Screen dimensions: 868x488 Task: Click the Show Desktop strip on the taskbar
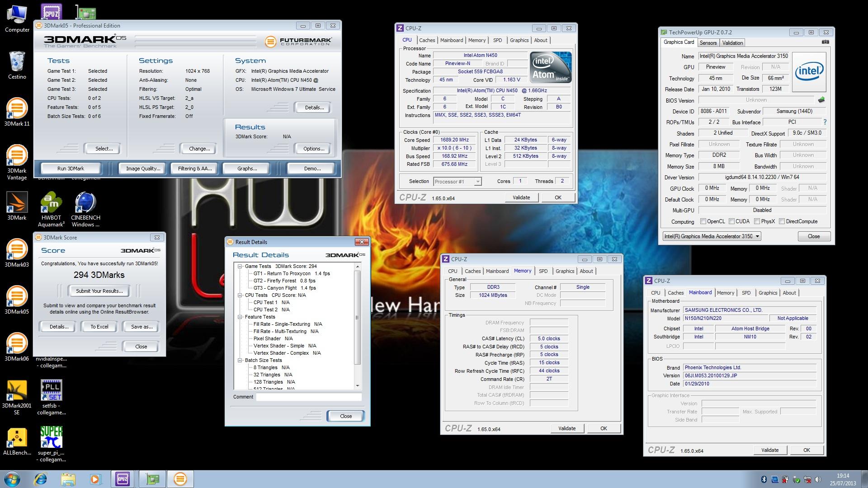point(865,479)
